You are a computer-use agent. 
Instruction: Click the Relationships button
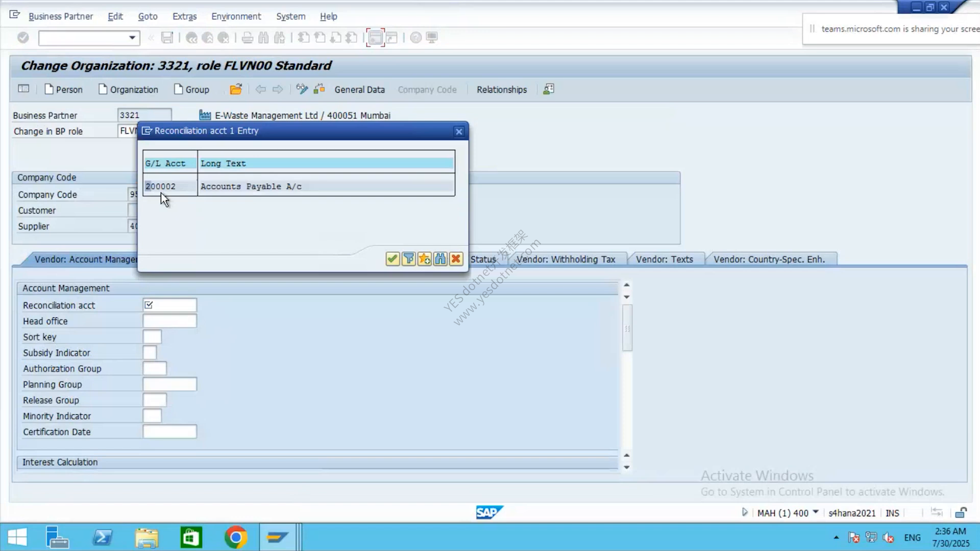tap(502, 89)
